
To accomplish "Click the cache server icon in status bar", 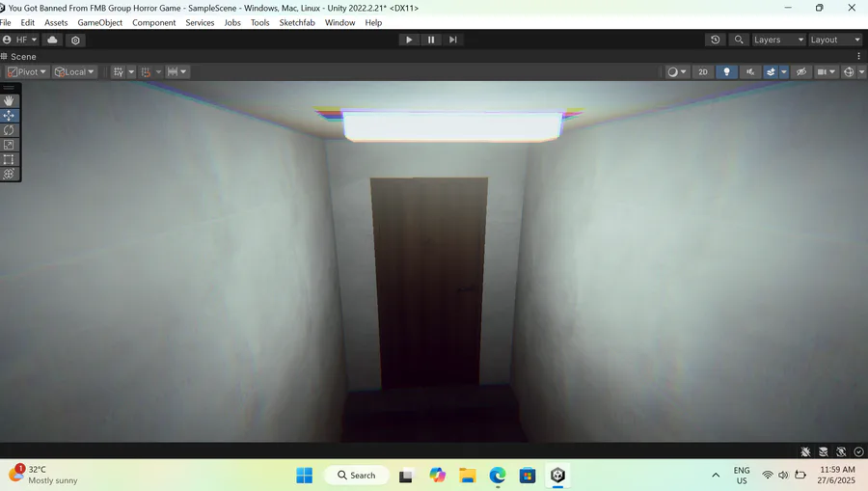I will point(824,451).
